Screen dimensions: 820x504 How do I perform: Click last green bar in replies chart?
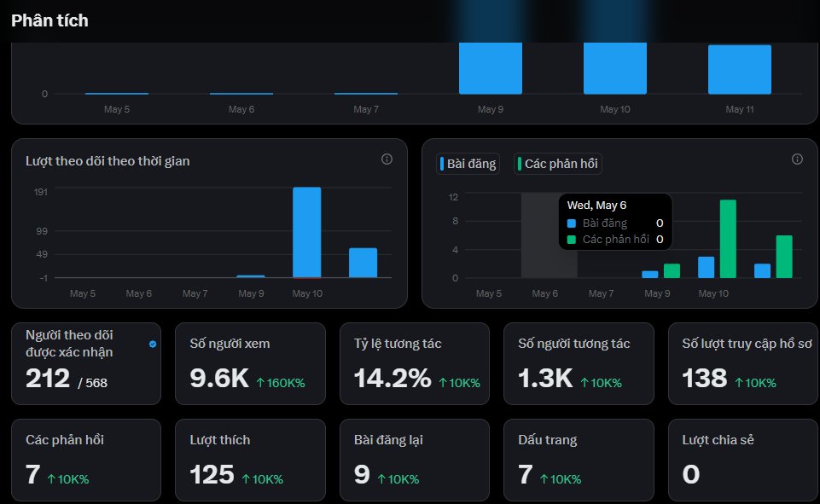(784, 256)
